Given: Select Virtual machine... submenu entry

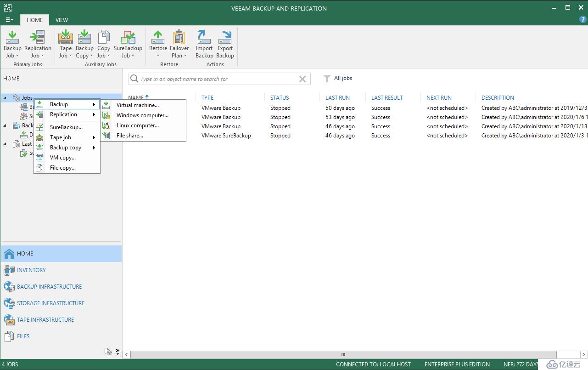Looking at the screenshot, I should (x=144, y=105).
